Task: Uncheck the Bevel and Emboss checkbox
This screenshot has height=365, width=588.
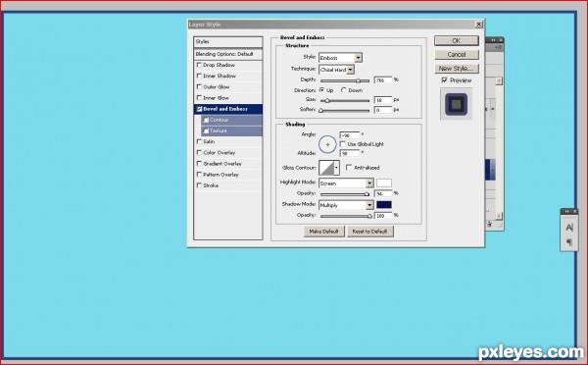Action: point(200,109)
